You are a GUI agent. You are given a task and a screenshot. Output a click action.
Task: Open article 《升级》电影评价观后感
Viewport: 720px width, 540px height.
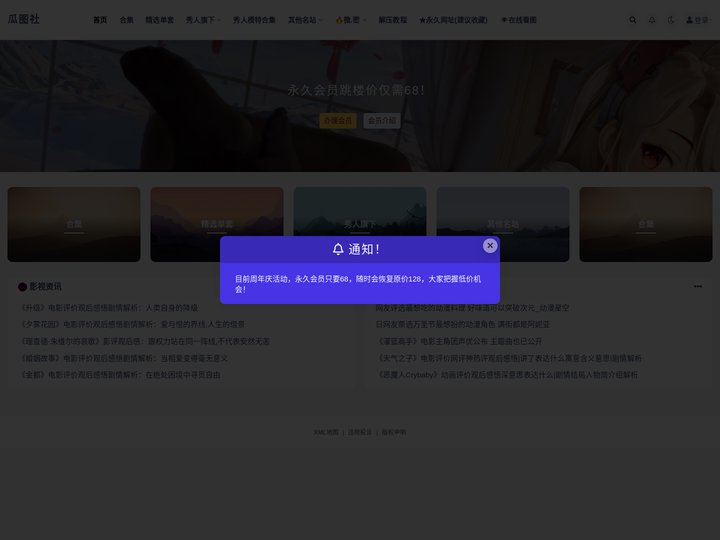coord(109,308)
